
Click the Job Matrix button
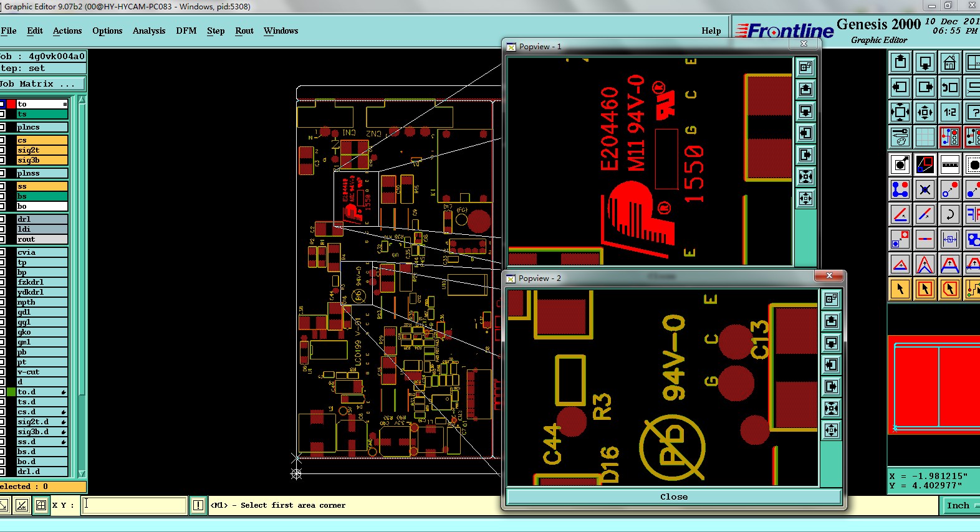[x=42, y=83]
